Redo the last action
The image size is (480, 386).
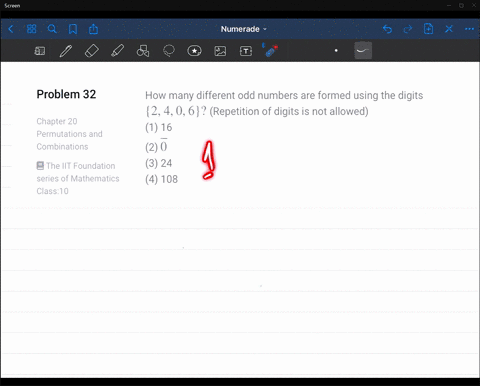[x=408, y=29]
